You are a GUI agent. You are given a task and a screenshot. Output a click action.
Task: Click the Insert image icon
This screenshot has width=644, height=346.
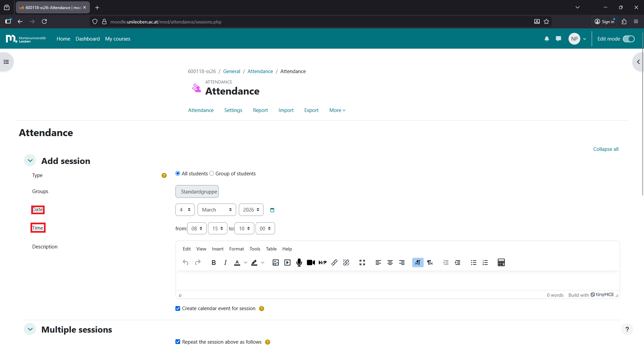click(276, 263)
